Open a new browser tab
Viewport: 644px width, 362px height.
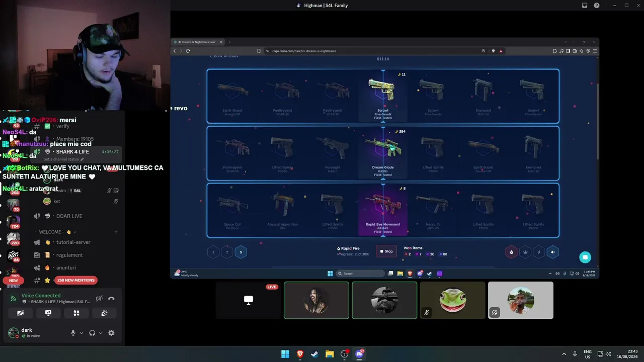(x=229, y=42)
